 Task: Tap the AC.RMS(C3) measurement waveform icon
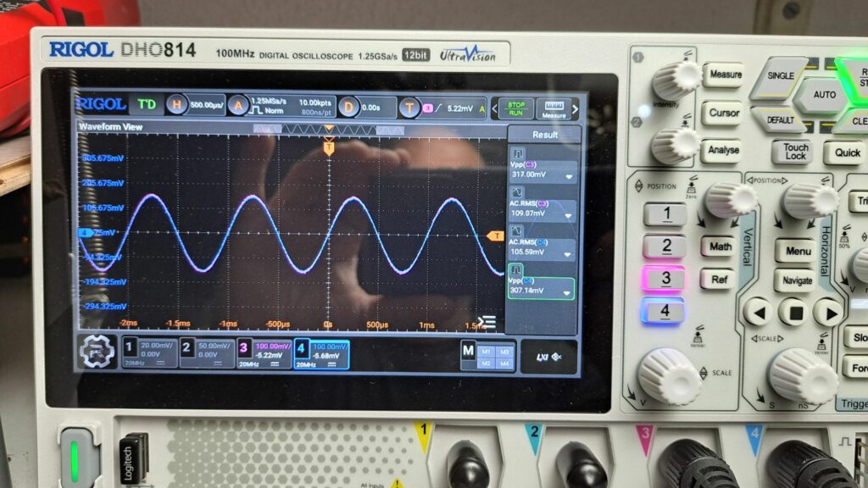(x=517, y=192)
